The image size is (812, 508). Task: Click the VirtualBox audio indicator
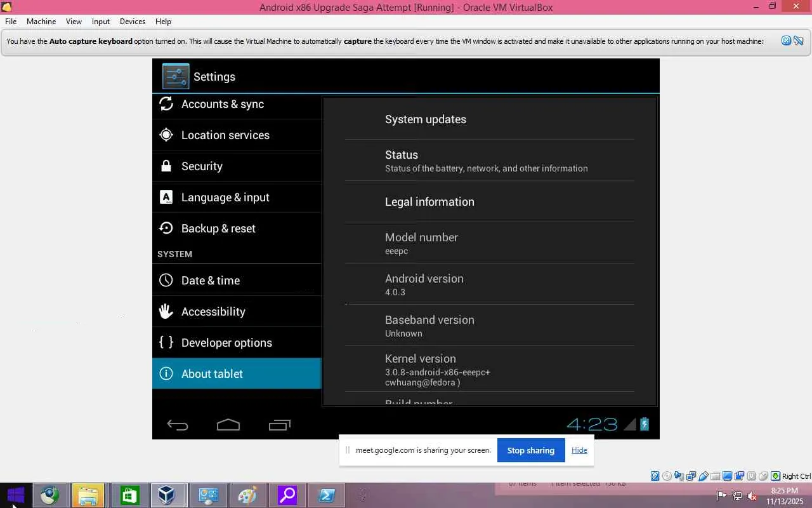click(679, 476)
